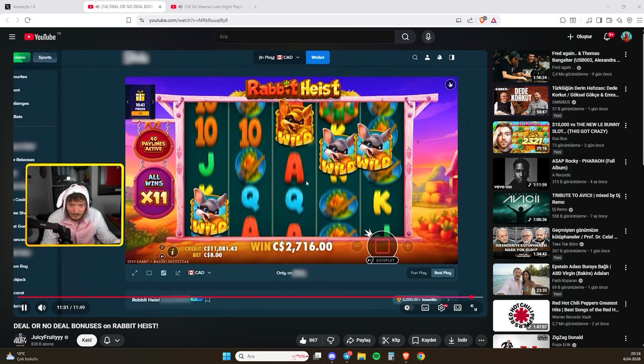Enter fullscreen with the player fullscreen icon

(x=474, y=308)
